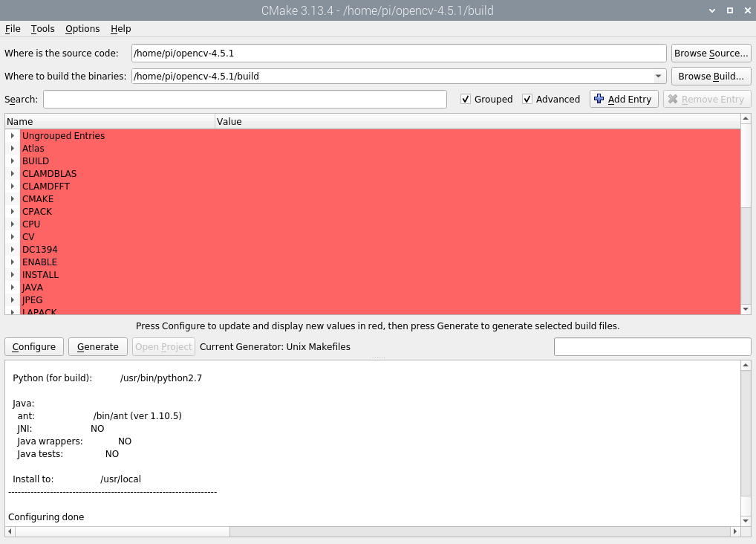Expand the Ungrouped Entries group
Viewport: 756px width, 544px height.
coord(13,136)
